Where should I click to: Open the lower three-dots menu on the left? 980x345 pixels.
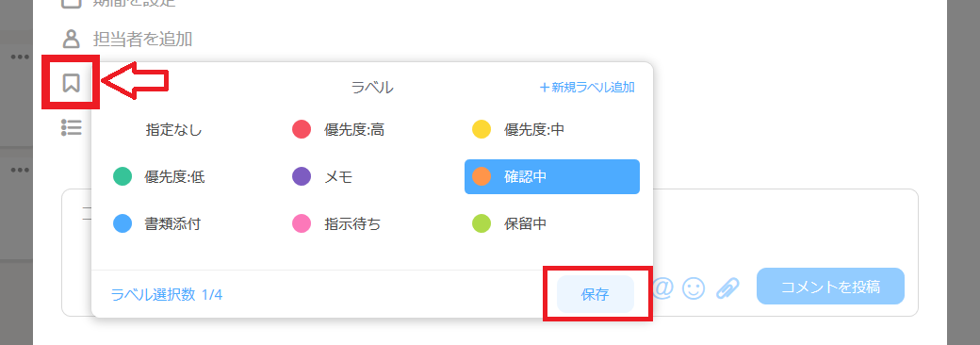coord(20,170)
